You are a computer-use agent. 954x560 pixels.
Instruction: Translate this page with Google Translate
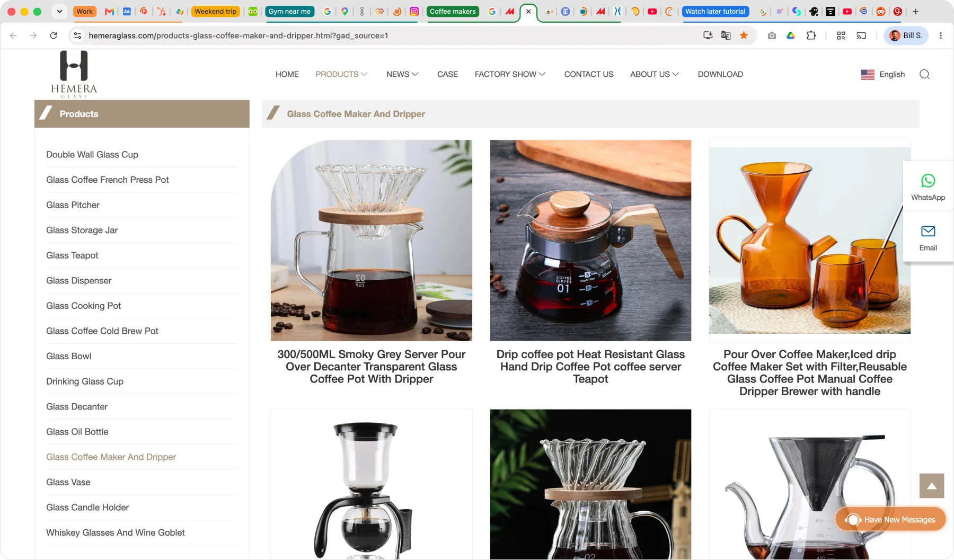click(726, 35)
